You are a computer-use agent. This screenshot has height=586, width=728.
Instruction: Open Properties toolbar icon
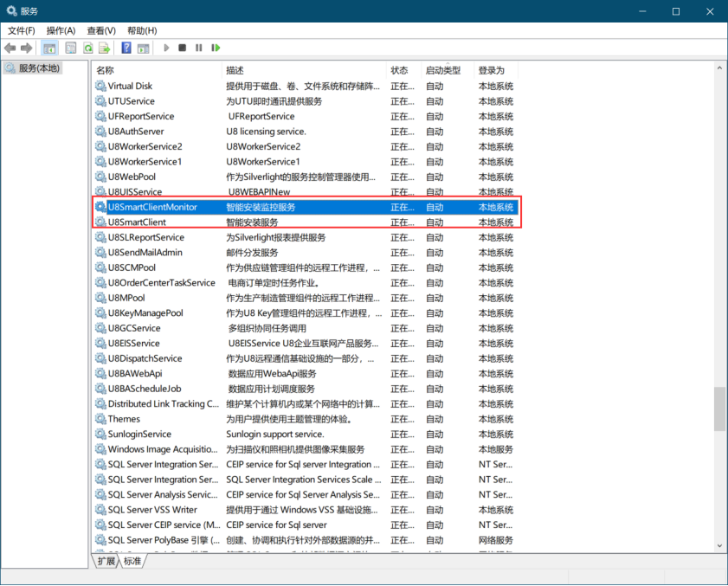[71, 48]
